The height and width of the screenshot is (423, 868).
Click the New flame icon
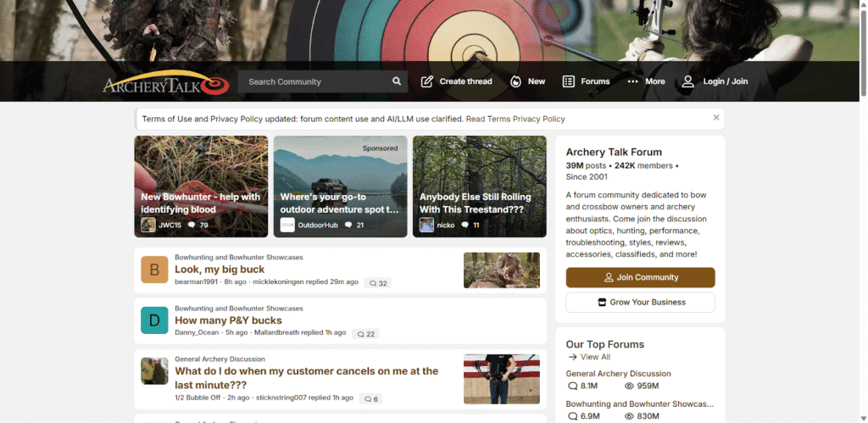click(x=515, y=81)
